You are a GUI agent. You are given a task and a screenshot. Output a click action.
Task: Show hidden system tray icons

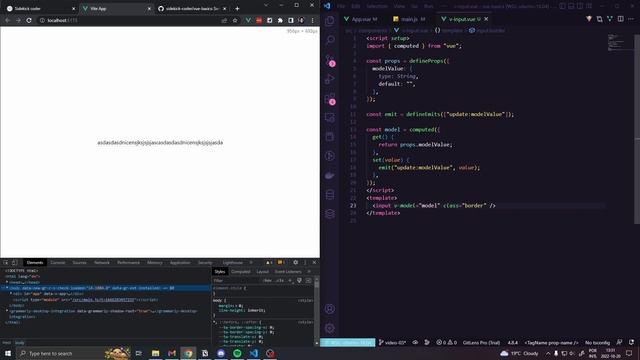tap(548, 353)
